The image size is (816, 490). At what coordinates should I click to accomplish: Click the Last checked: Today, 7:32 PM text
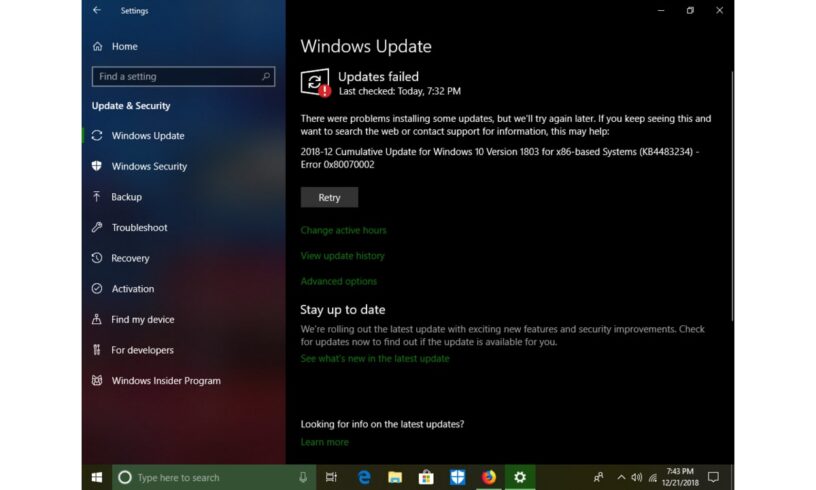point(400,92)
